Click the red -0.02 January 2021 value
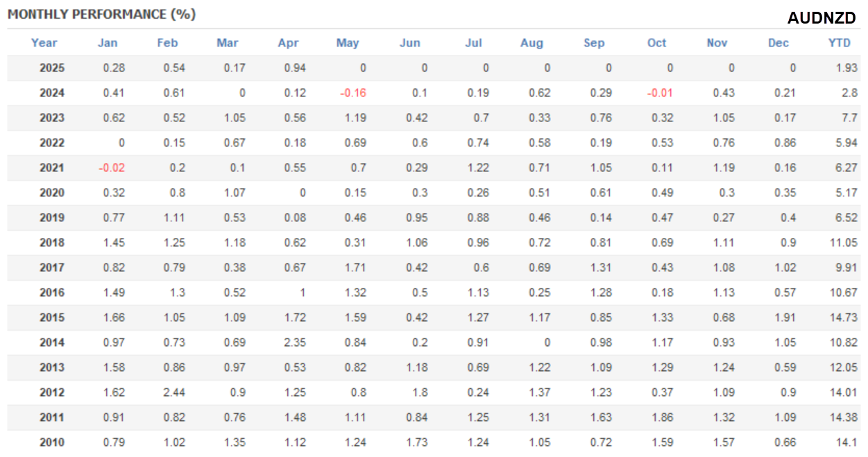The width and height of the screenshot is (868, 457). 111,168
